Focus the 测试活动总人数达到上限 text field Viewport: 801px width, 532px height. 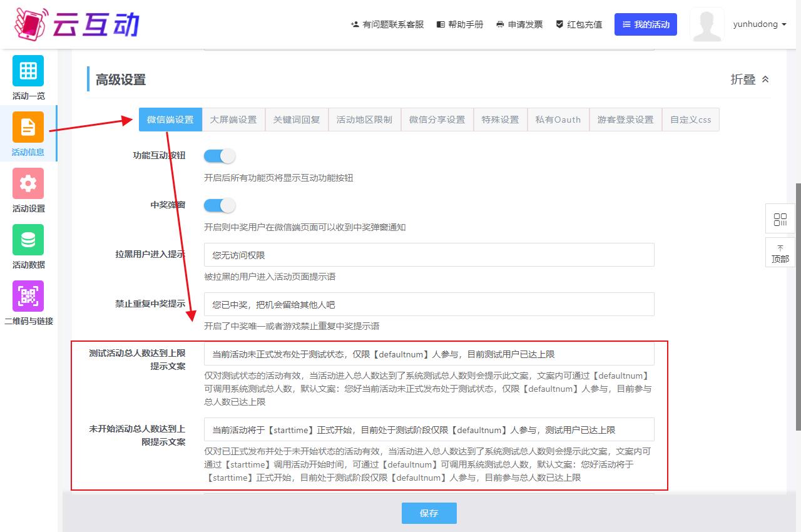(x=429, y=354)
